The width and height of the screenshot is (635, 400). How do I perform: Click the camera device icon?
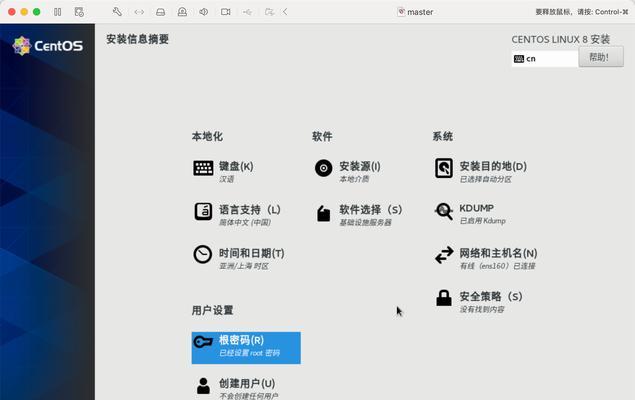(x=226, y=12)
